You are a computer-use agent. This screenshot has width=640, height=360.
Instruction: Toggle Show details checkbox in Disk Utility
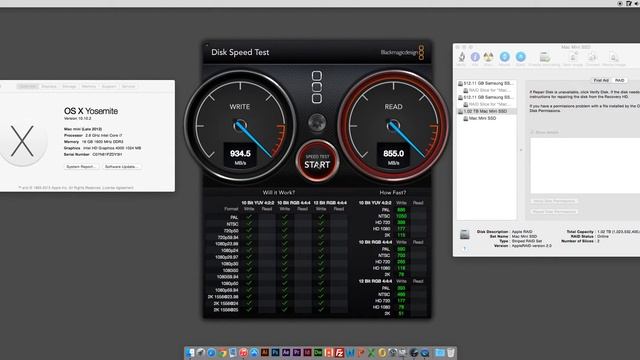coord(531,132)
